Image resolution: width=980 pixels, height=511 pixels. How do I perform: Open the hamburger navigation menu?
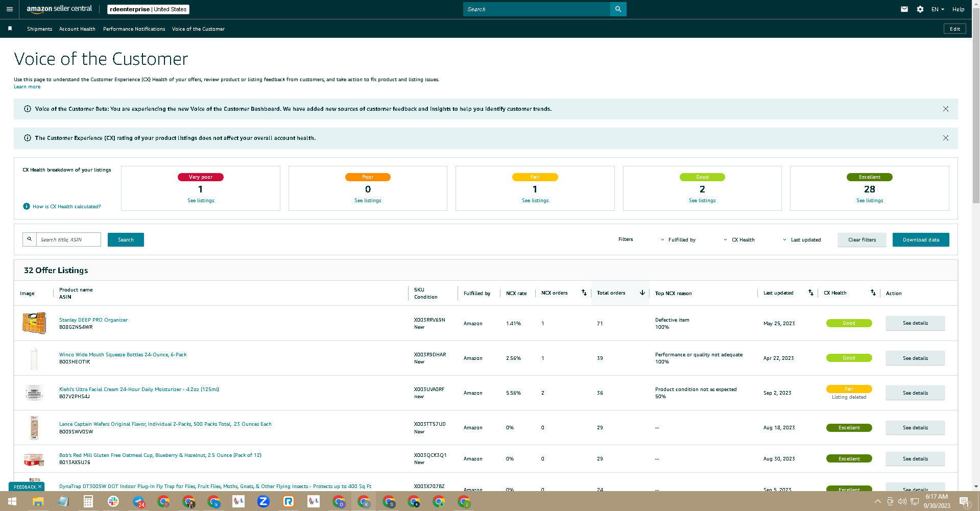tap(9, 9)
